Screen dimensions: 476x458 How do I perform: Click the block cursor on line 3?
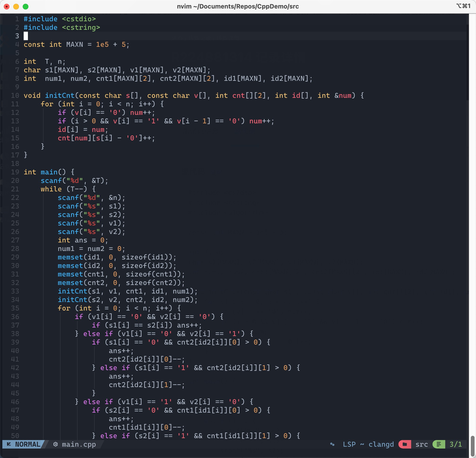click(x=26, y=36)
